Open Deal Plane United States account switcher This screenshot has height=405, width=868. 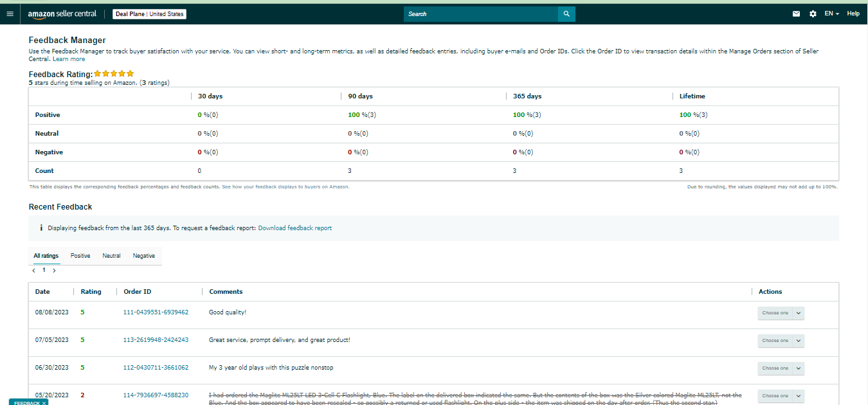point(149,14)
